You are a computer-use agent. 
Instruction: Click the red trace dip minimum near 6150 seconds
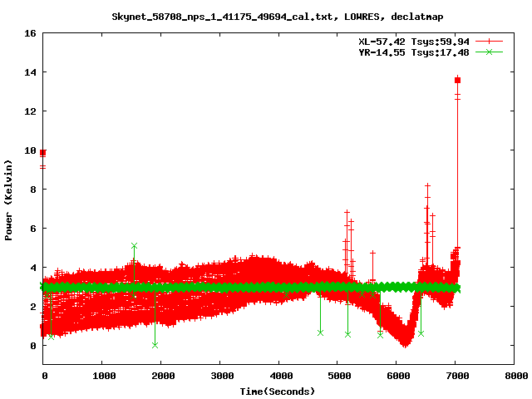click(405, 344)
